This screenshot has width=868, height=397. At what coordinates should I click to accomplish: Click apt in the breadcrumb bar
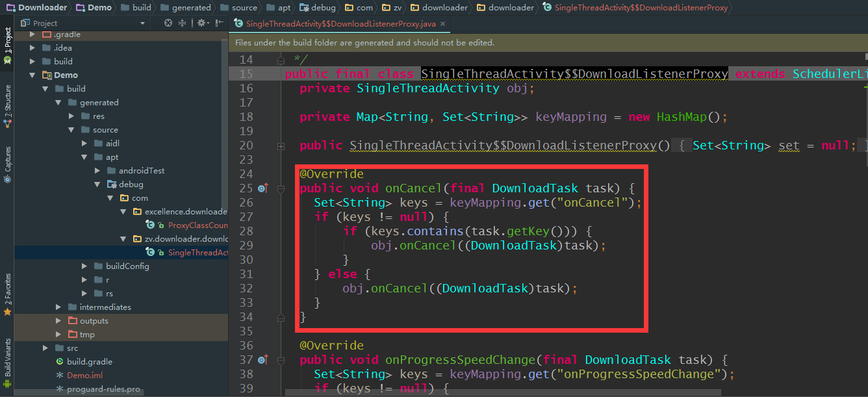(x=279, y=8)
